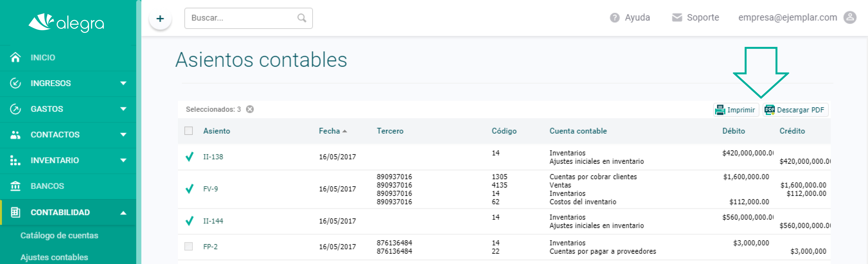Click the Crédito column header

(x=792, y=131)
